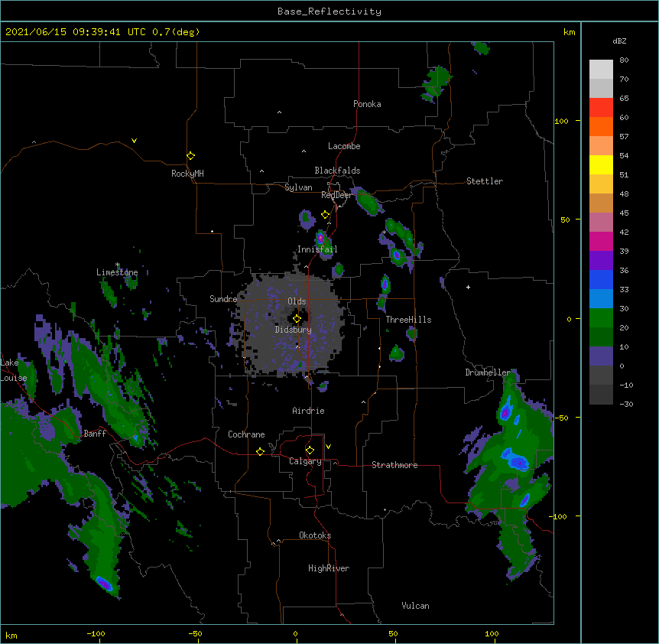Image resolution: width=659 pixels, height=644 pixels.
Task: Pick the light gray 80 dBZ legend swatch
Action: pyautogui.click(x=601, y=70)
